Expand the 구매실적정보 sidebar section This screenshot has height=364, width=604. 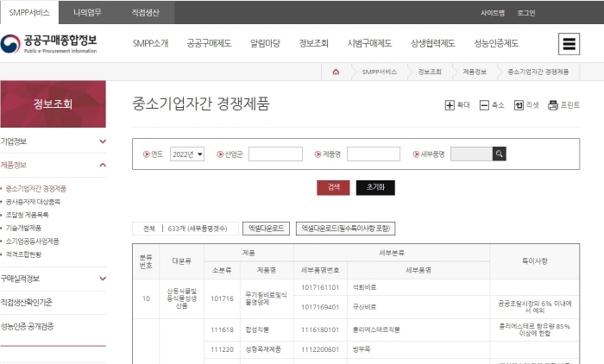coord(102,279)
